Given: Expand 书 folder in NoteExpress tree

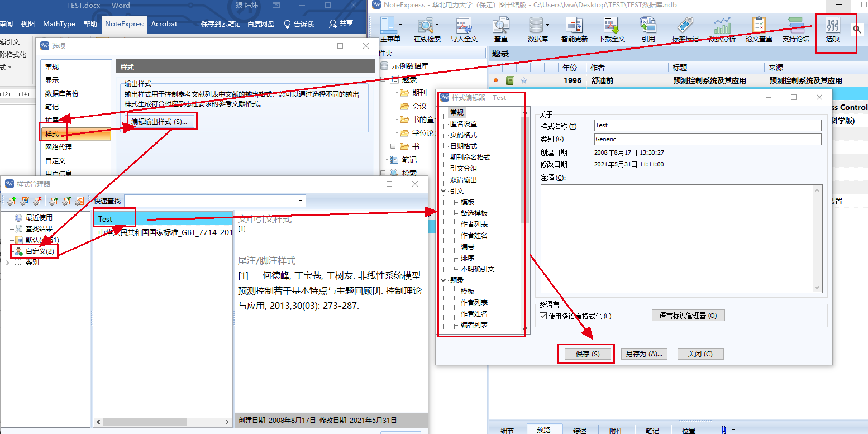Looking at the screenshot, I should click(x=393, y=146).
